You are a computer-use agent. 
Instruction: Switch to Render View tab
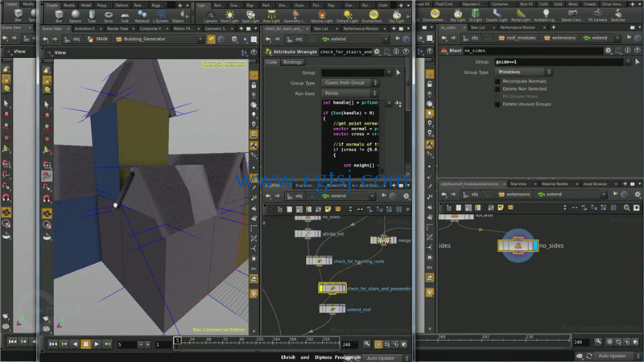(x=118, y=29)
